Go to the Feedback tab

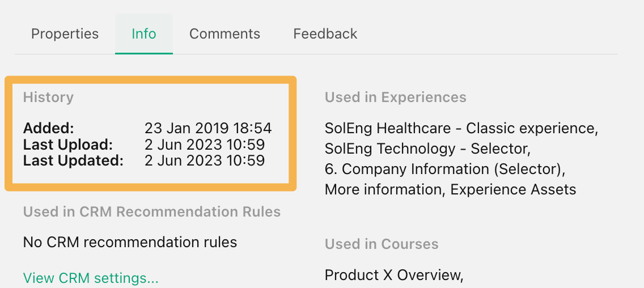point(325,33)
